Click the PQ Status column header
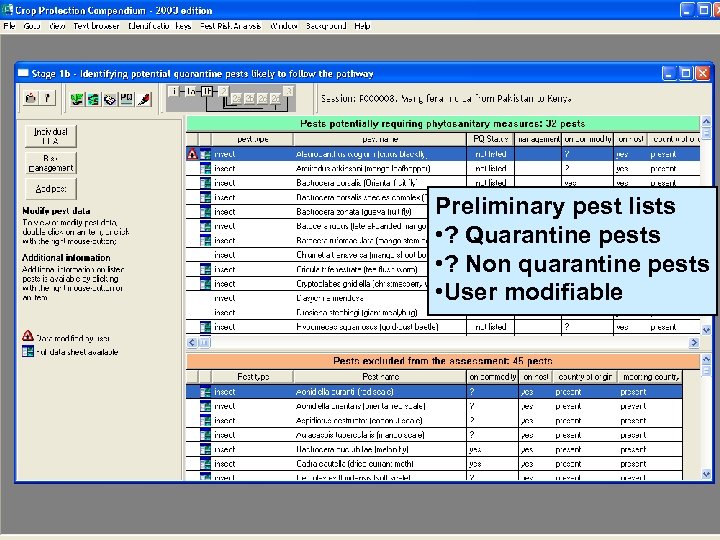This screenshot has width=720, height=540. coord(490,139)
